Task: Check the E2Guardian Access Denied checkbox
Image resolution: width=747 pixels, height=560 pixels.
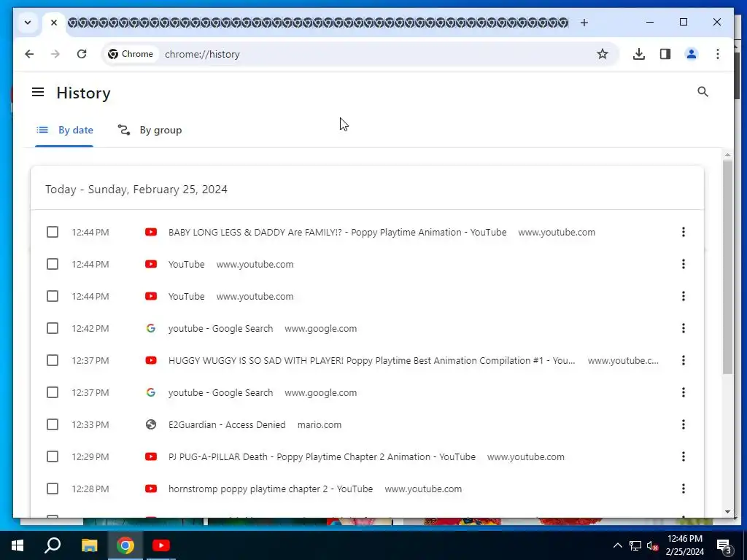Action: tap(53, 424)
